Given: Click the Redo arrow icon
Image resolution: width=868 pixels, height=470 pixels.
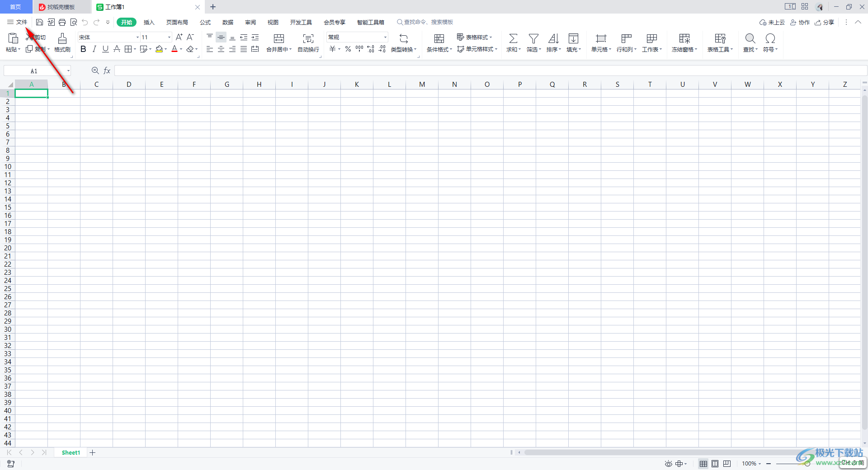Looking at the screenshot, I should pyautogui.click(x=96, y=22).
